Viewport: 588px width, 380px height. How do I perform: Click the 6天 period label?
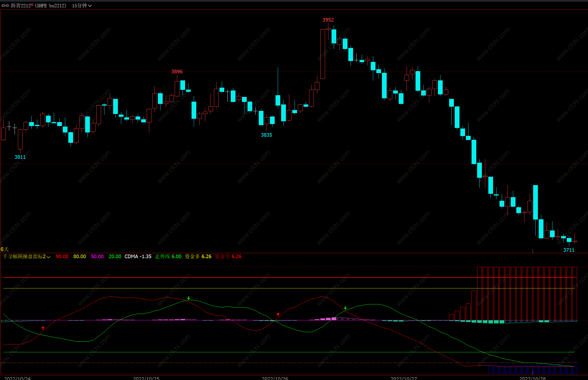coord(5,249)
